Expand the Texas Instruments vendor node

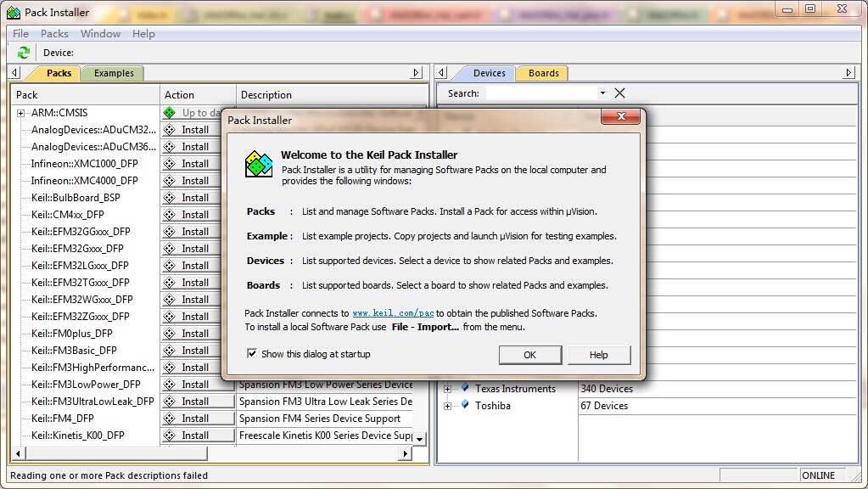tap(447, 389)
